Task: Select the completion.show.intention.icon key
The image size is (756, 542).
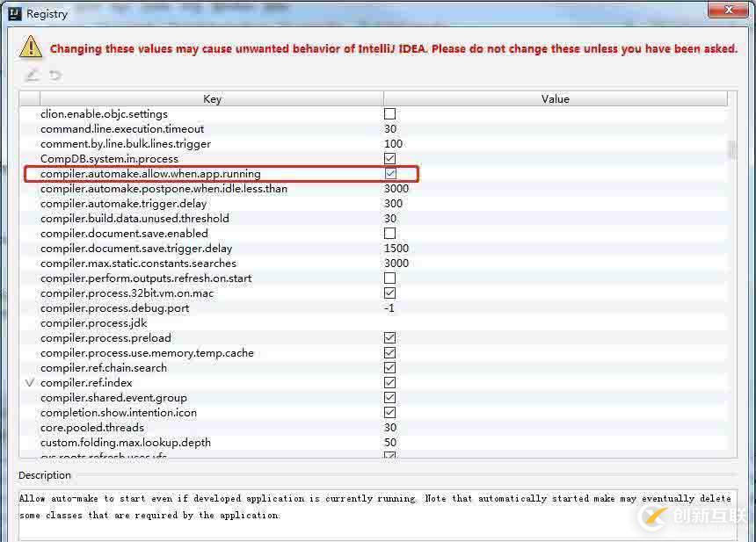Action: pos(119,412)
